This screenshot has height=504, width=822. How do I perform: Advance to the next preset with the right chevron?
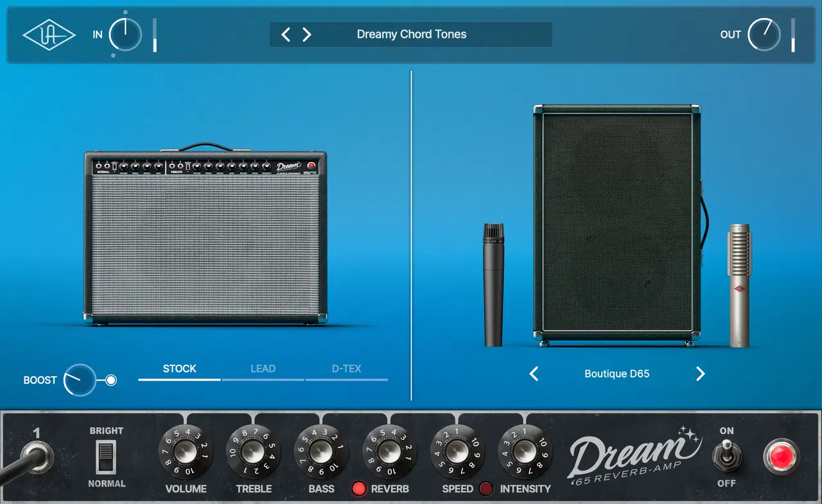(x=307, y=35)
